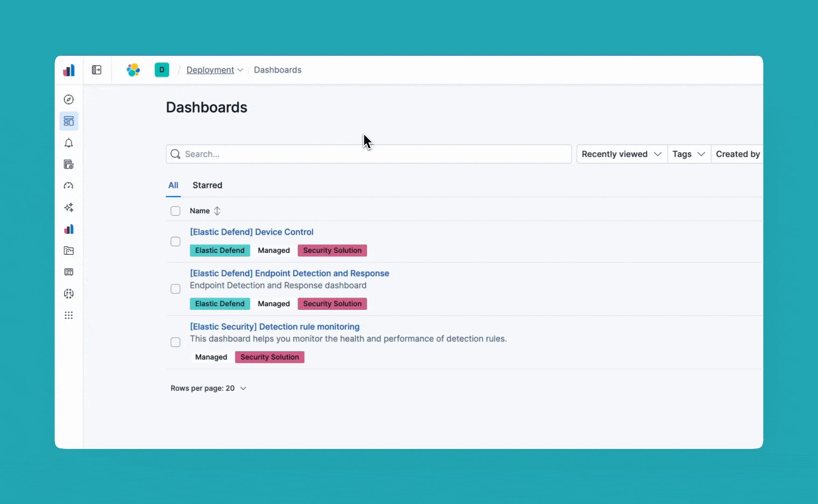Click into the dashboards Search field
This screenshot has height=504, width=818.
(x=369, y=154)
